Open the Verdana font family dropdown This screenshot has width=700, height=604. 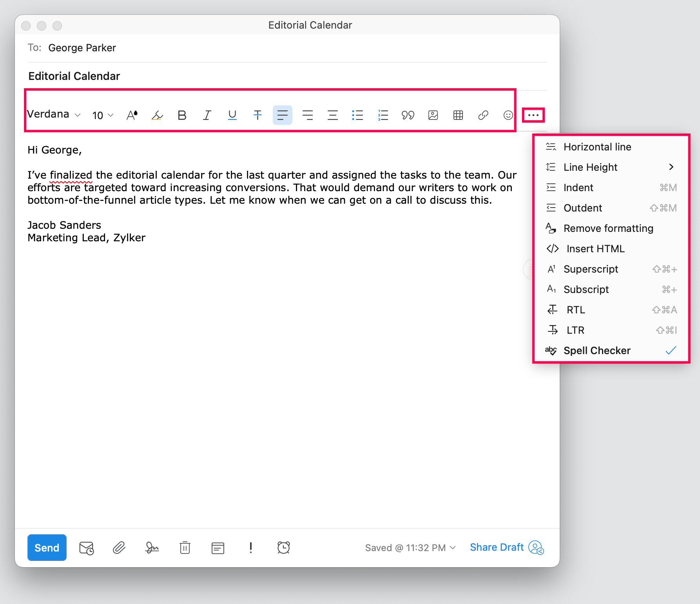pos(54,114)
